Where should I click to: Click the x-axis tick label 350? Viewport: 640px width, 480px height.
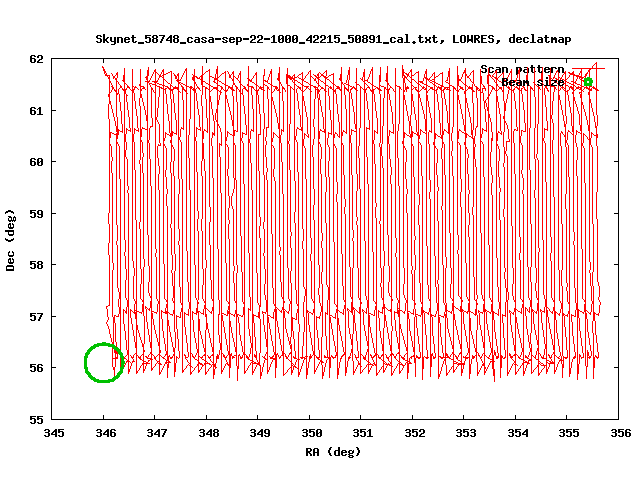coord(311,433)
